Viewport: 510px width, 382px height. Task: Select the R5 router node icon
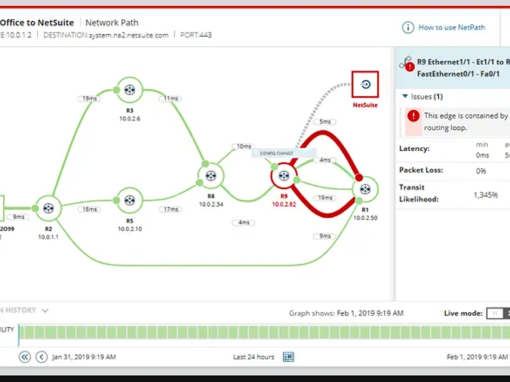[130, 200]
